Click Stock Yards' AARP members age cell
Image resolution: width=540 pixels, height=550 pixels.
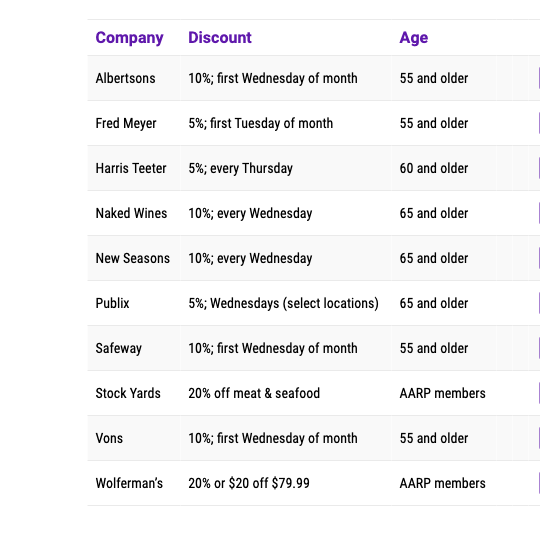(442, 393)
